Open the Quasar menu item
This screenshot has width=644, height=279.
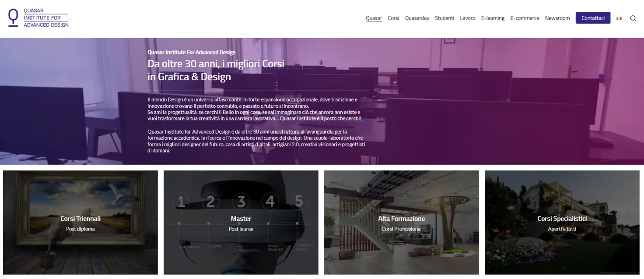point(374,18)
